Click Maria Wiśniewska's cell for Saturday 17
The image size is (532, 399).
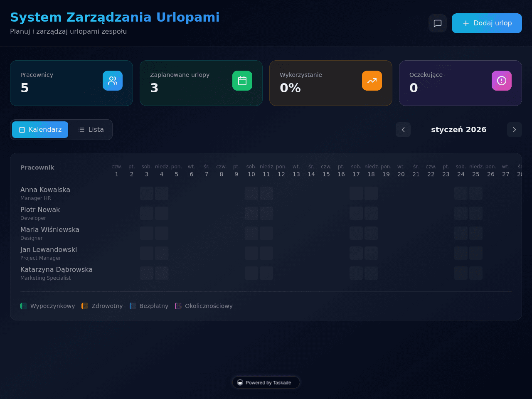click(x=356, y=233)
